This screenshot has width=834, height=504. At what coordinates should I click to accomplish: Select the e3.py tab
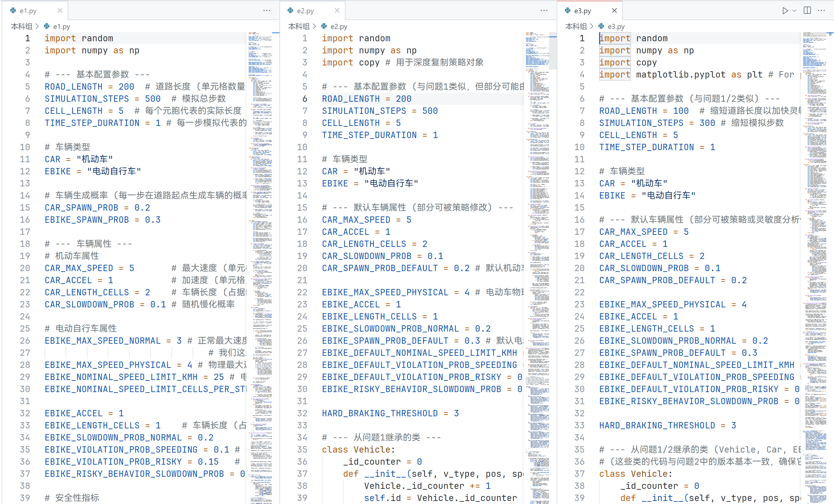(x=582, y=11)
